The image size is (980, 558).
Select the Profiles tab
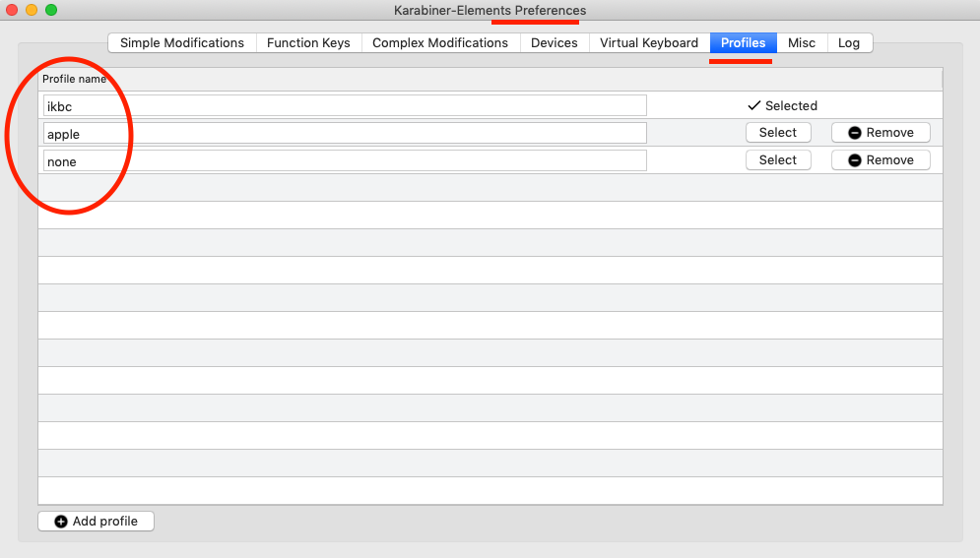pyautogui.click(x=743, y=43)
